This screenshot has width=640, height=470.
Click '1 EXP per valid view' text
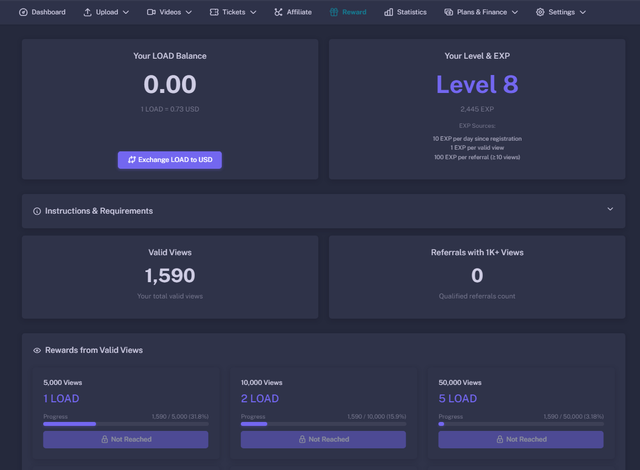[477, 148]
